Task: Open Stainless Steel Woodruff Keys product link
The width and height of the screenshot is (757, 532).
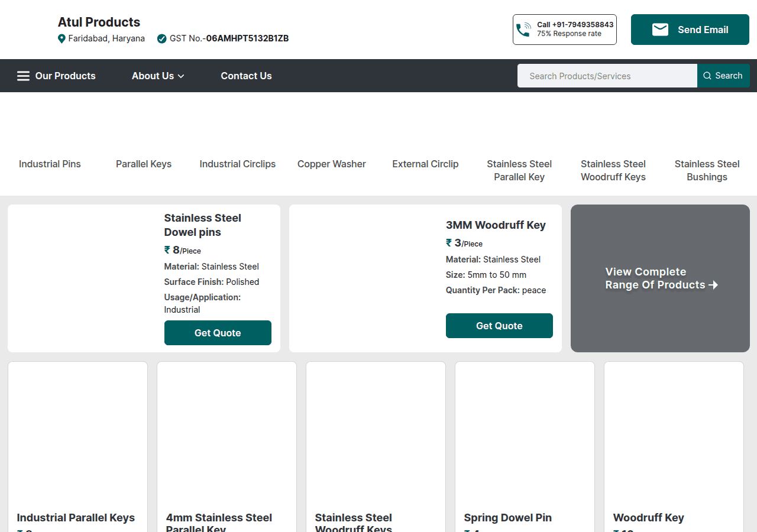Action: click(x=354, y=523)
